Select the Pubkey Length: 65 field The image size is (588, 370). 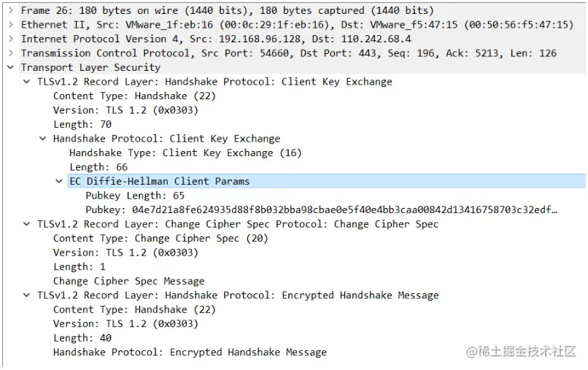pos(134,196)
